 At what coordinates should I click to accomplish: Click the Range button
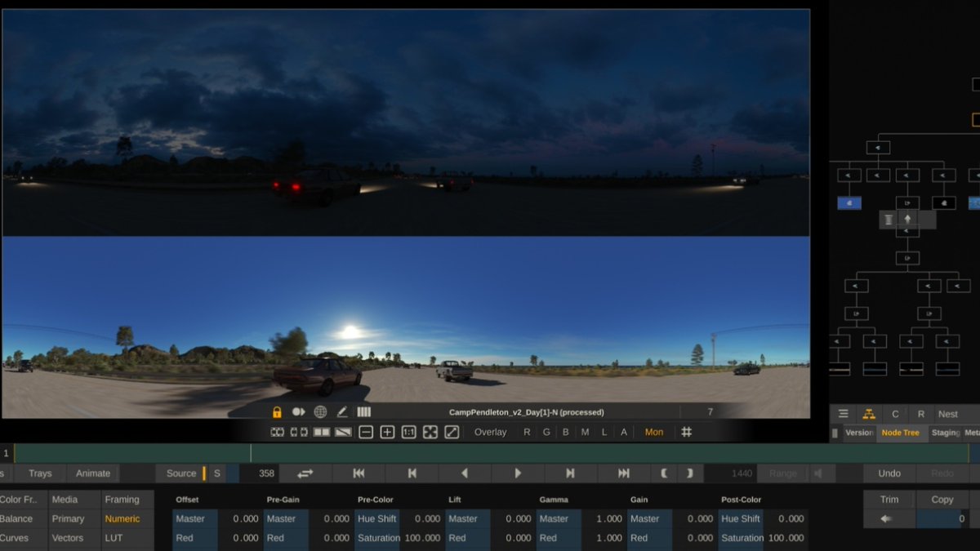(782, 473)
